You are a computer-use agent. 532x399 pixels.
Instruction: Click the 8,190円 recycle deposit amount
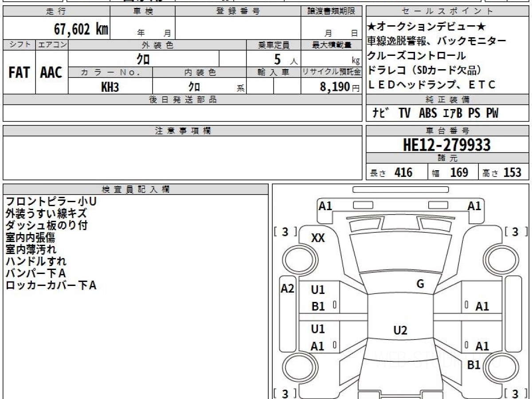[340, 87]
